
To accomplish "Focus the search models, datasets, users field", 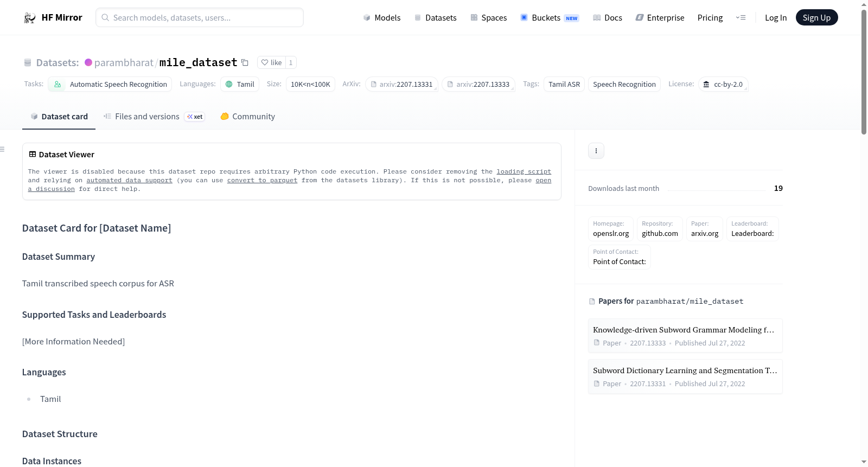I will pos(200,17).
